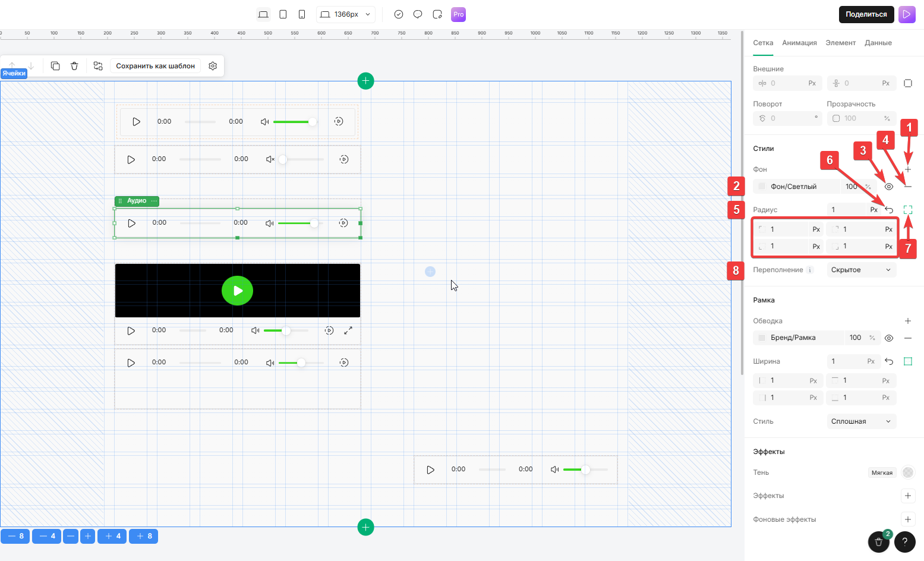Image resolution: width=924 pixels, height=561 pixels.
Task: Open the comments speech bubble icon
Action: coord(418,14)
